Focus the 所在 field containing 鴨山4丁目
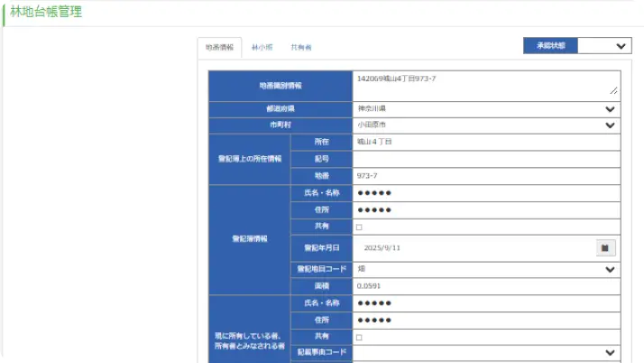644x363 pixels. pyautogui.click(x=485, y=142)
